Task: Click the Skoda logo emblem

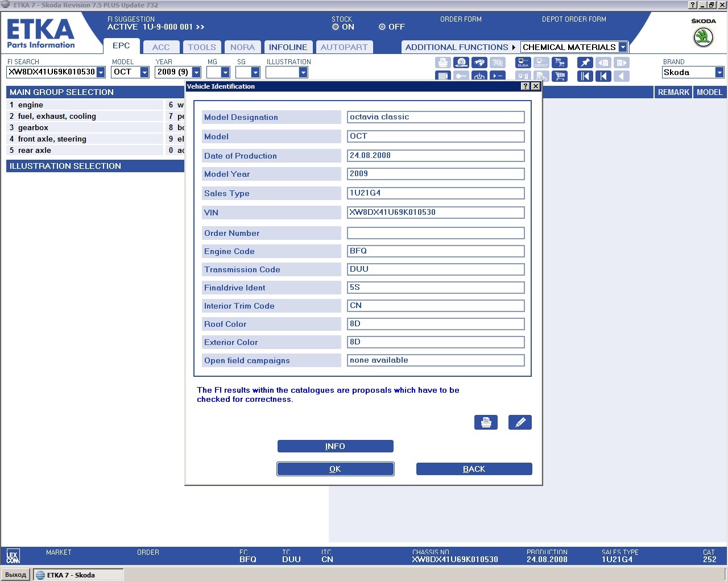Action: pyautogui.click(x=704, y=37)
